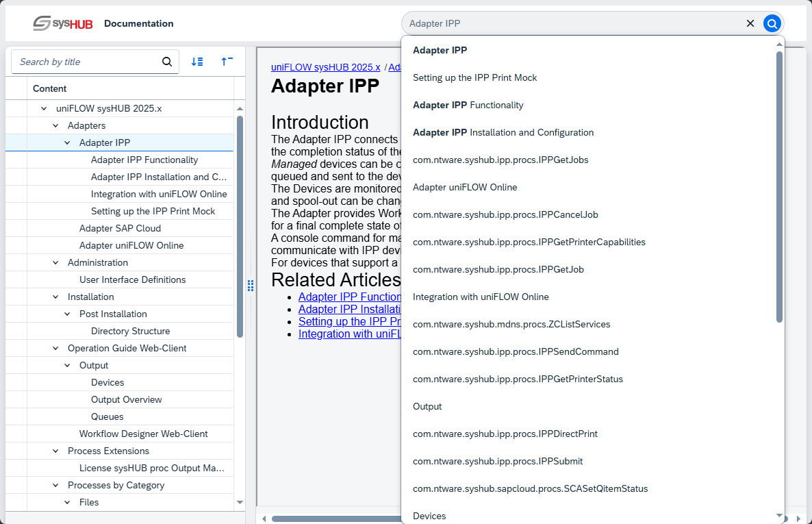812x524 pixels.
Task: Clear the search field with the X icon
Action: [x=750, y=23]
